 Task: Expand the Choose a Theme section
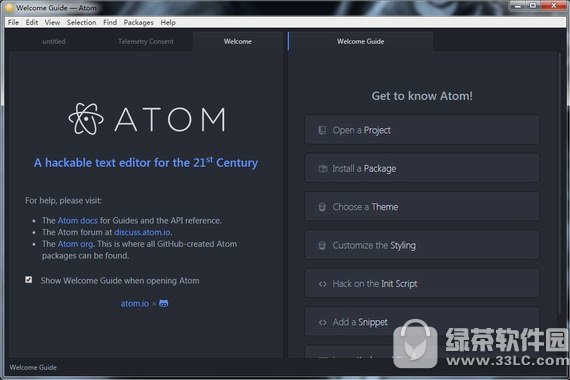click(422, 207)
